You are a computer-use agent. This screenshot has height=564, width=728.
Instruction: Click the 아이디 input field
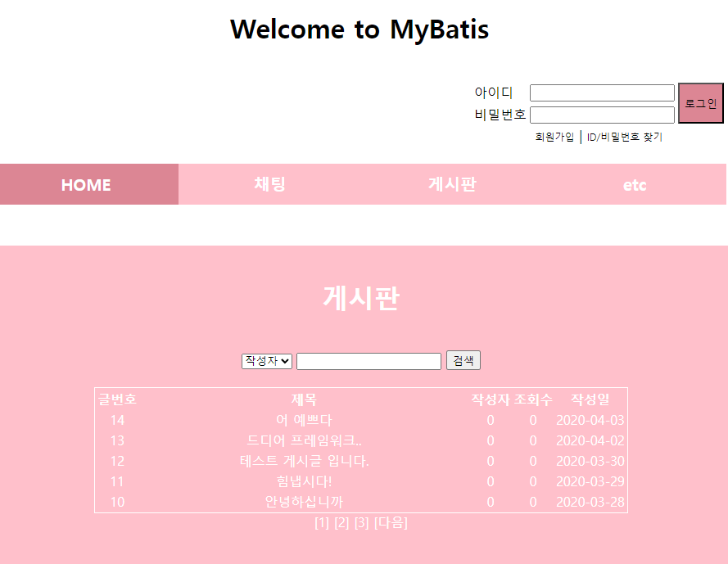pos(602,92)
